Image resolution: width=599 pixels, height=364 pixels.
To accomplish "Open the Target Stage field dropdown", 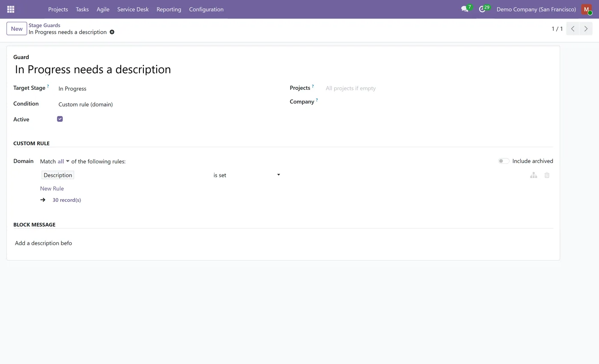I will (x=167, y=89).
